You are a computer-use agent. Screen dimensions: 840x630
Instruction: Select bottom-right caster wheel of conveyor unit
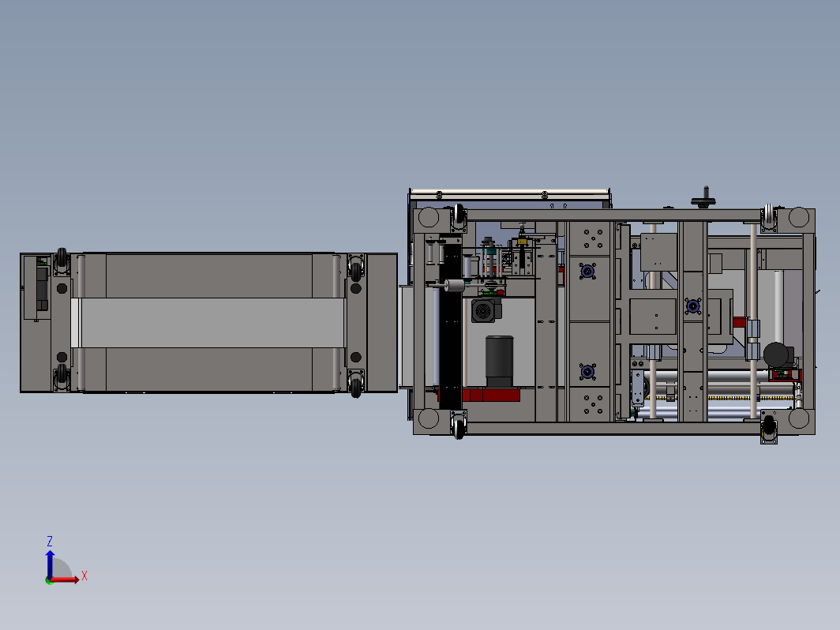(356, 384)
